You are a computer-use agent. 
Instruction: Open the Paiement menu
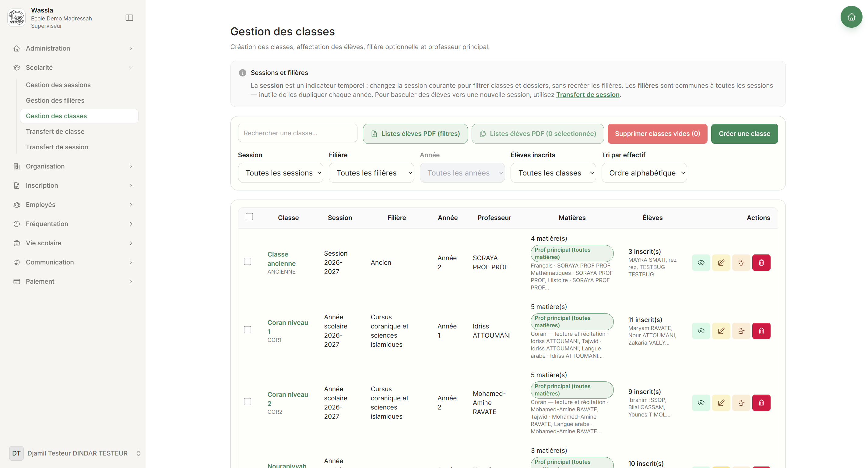(x=73, y=282)
